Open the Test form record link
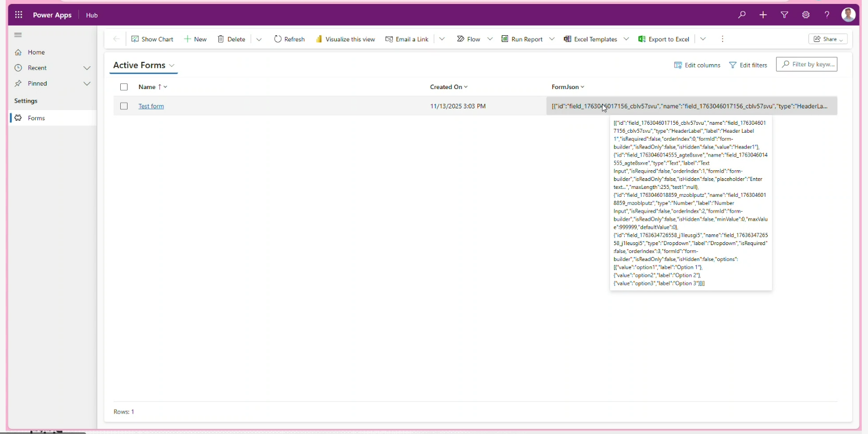Image resolution: width=868 pixels, height=434 pixels. click(151, 106)
